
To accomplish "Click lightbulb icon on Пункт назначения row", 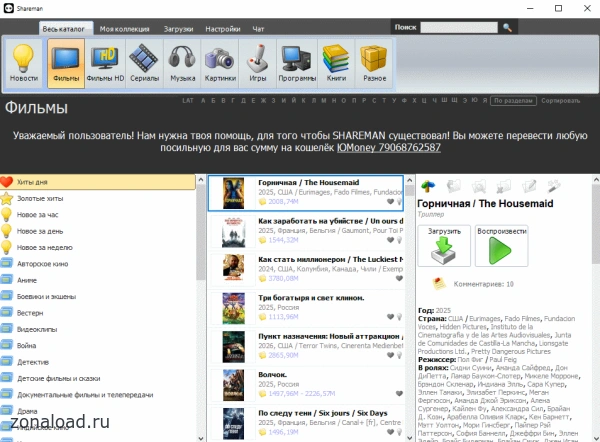I will pyautogui.click(x=399, y=355).
